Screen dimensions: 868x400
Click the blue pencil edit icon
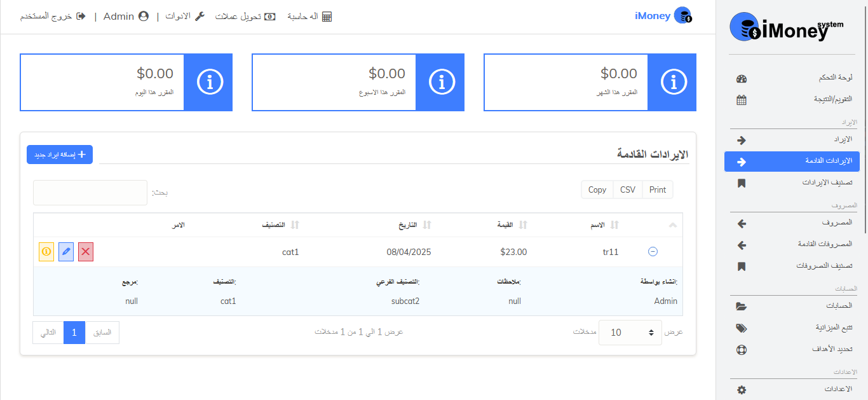(66, 252)
